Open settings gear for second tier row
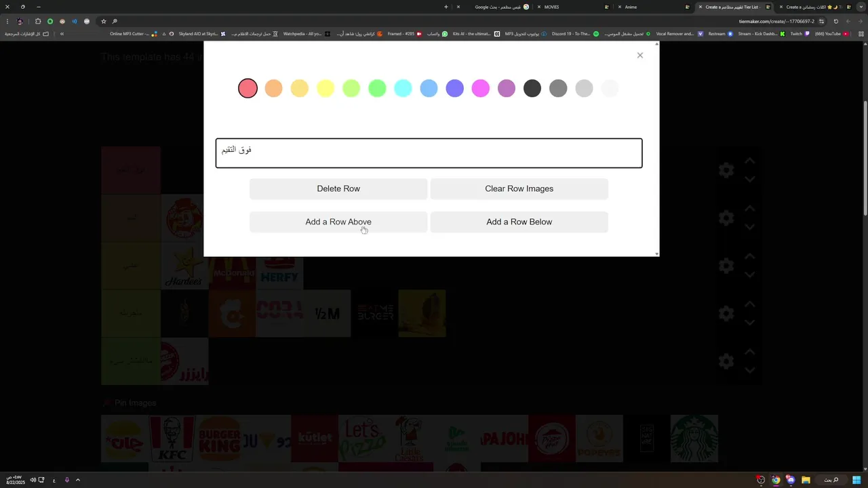 tap(726, 218)
